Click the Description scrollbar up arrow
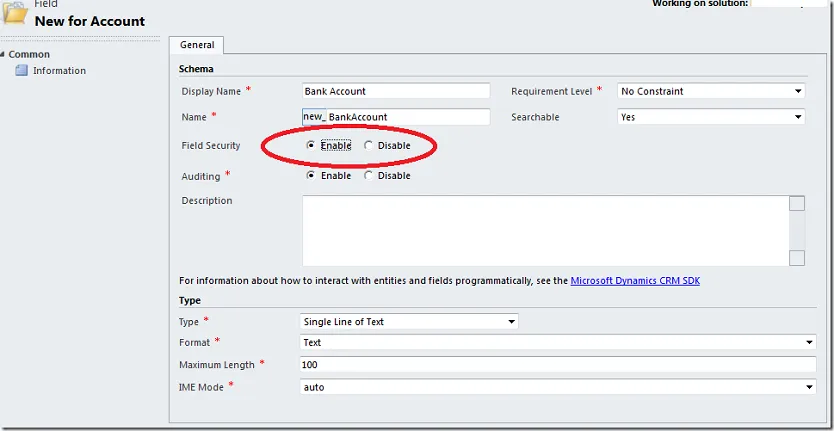Screen dimensions: 834x431 797,204
